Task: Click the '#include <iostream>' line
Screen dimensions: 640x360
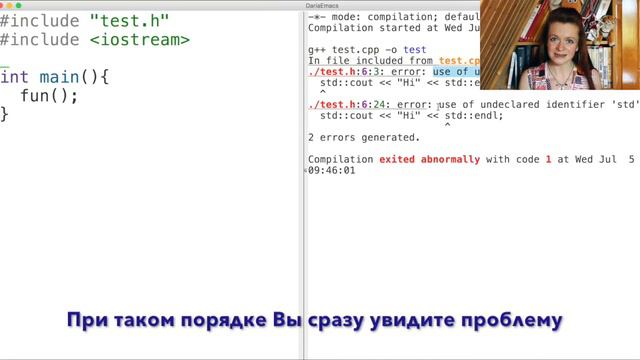Action: click(95, 40)
